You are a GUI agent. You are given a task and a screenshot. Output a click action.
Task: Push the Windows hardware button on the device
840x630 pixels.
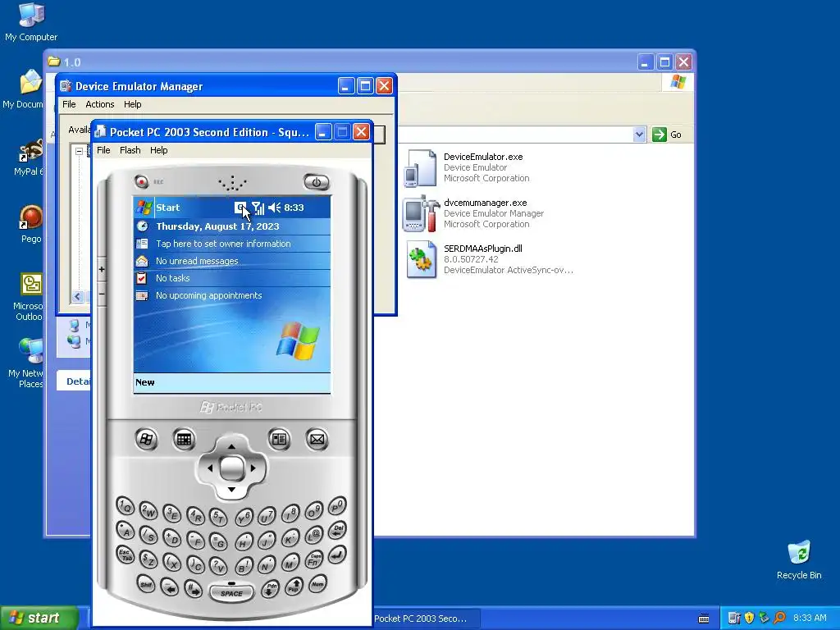coord(146,440)
